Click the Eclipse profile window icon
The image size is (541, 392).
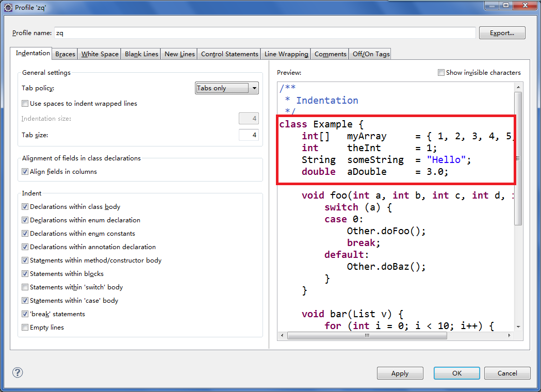point(8,7)
